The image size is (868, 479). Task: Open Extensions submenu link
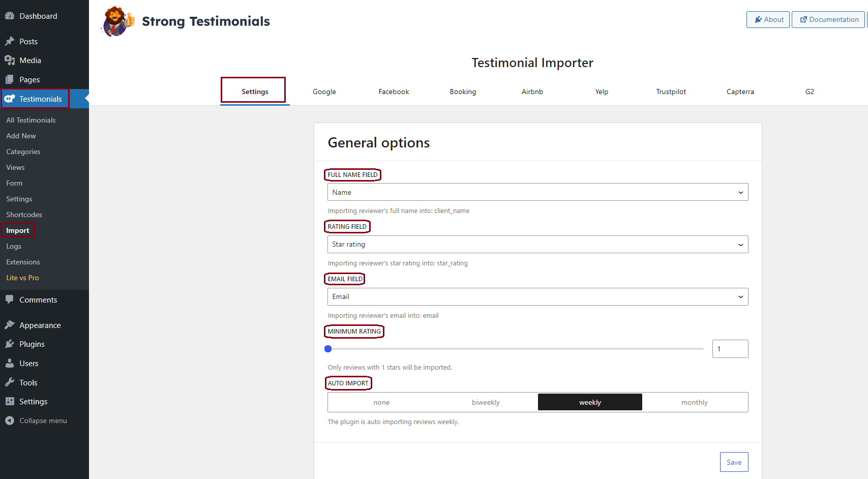click(23, 262)
